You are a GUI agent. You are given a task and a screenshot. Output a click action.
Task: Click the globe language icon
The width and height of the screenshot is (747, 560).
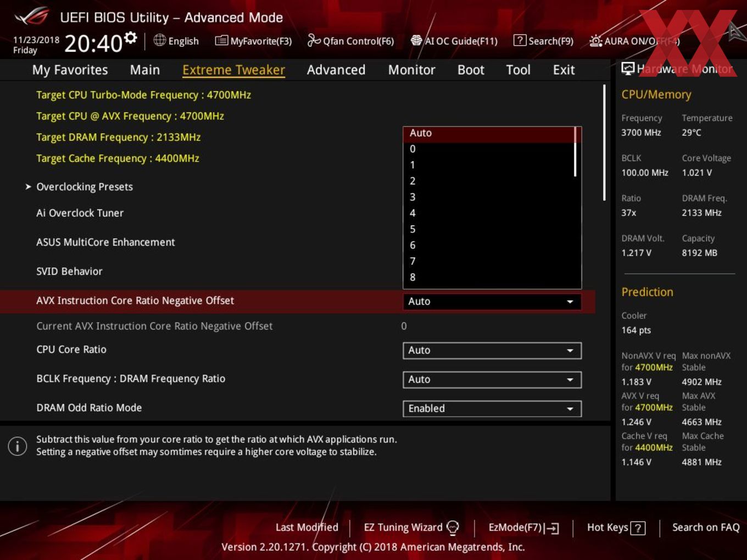click(x=159, y=40)
